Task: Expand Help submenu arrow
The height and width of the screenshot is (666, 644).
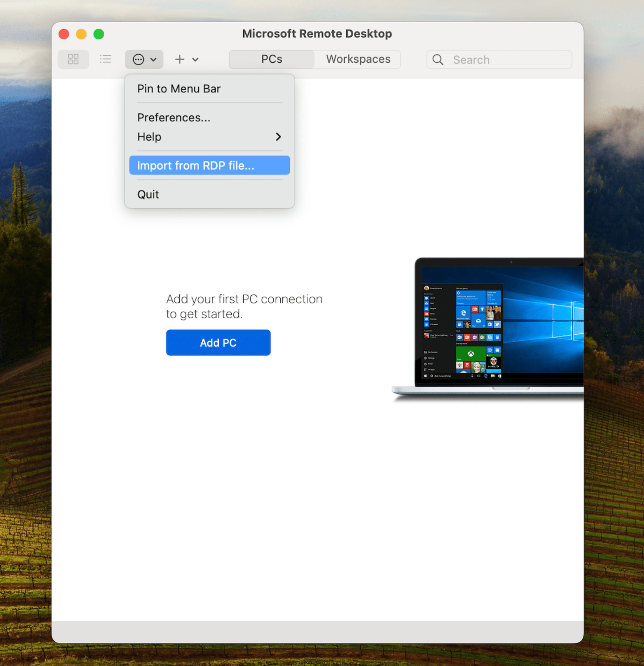Action: tap(278, 137)
